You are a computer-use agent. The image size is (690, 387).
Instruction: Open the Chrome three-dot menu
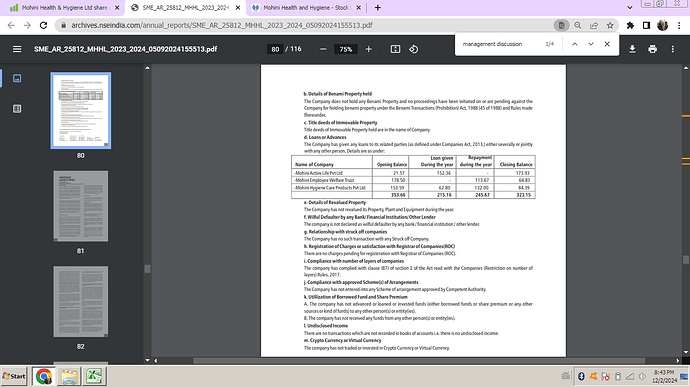pyautogui.click(x=679, y=25)
